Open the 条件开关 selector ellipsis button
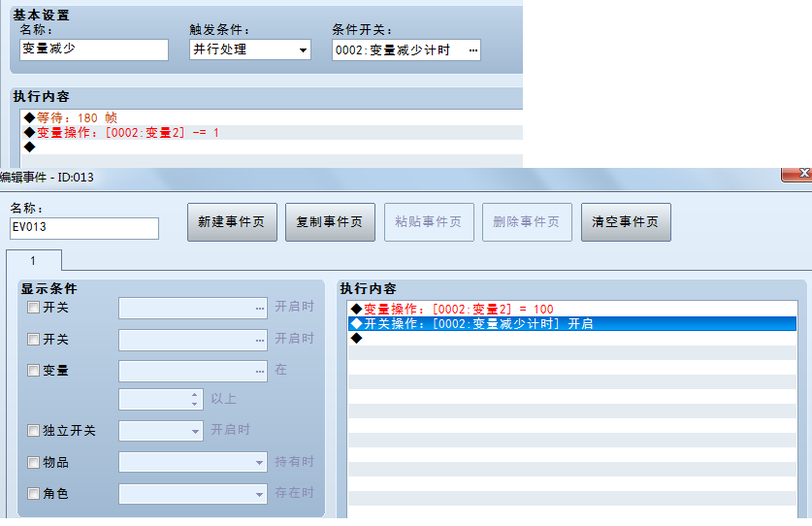 (473, 50)
